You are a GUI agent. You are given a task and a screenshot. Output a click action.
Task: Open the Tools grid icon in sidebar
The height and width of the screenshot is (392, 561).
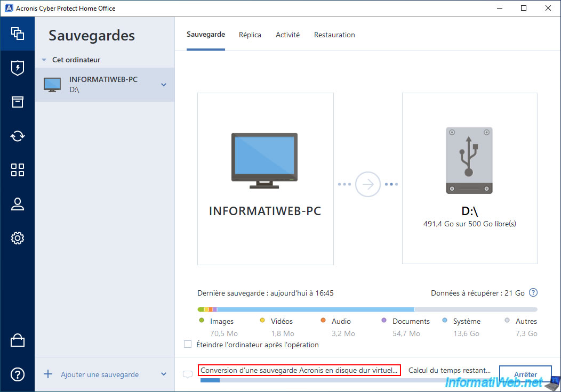click(x=17, y=170)
